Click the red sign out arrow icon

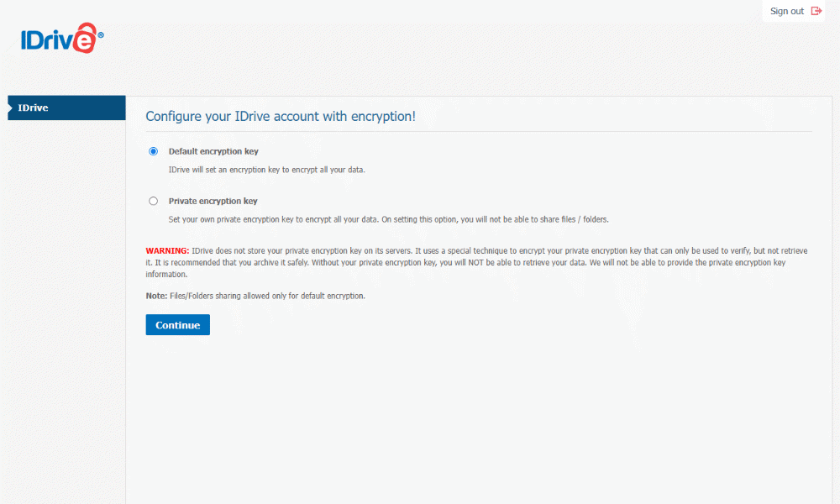816,11
